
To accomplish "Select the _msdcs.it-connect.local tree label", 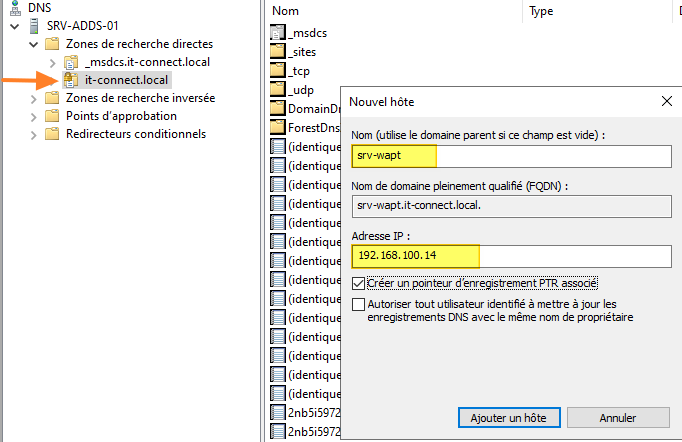I will (x=147, y=62).
